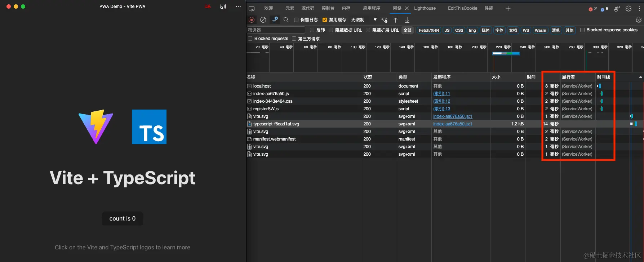Click the 筛选器 filter input field
This screenshot has height=262, width=644.
(x=276, y=30)
